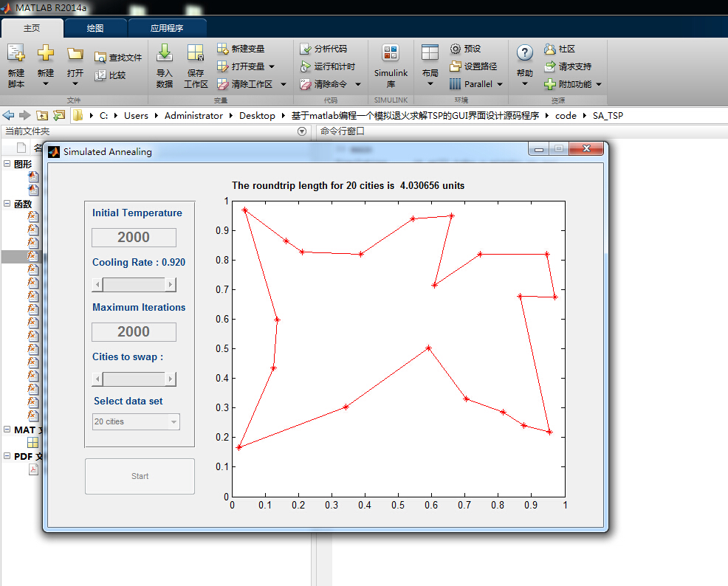Expand the Open Variable (打开变量) dropdown
Viewport: 728px width, 586px height.
point(272,66)
